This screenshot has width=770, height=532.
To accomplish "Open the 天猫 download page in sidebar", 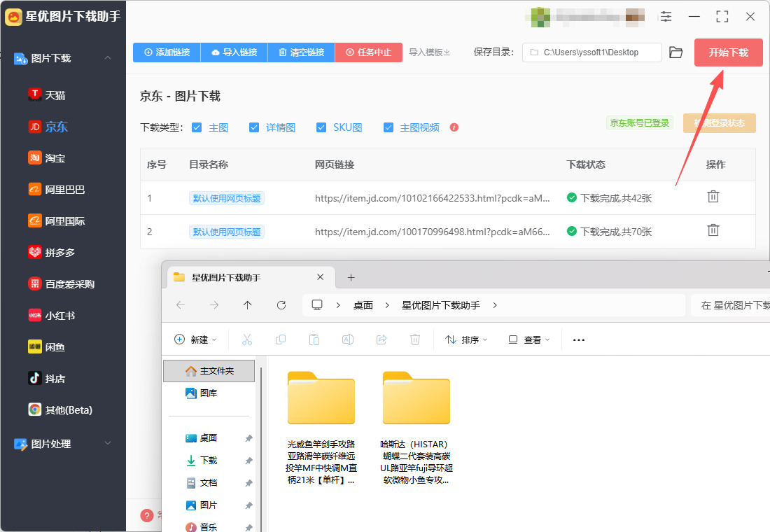I will [x=47, y=94].
